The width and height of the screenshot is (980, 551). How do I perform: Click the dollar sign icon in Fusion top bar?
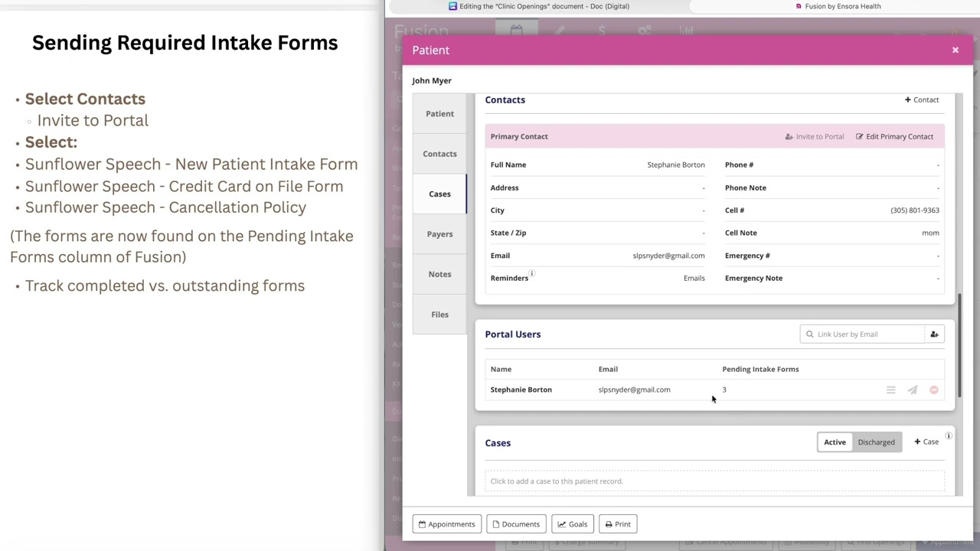[x=603, y=31]
